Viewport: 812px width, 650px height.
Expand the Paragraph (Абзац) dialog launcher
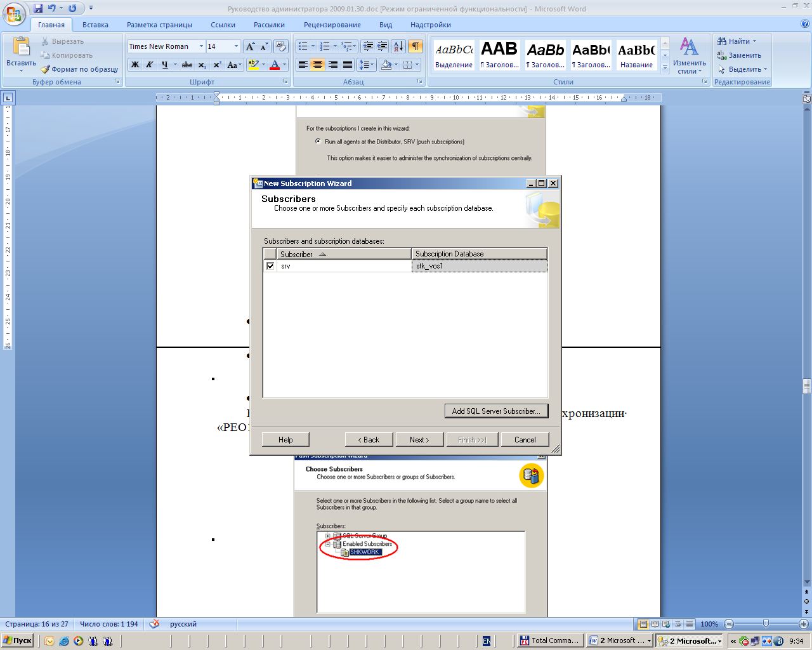pos(420,82)
